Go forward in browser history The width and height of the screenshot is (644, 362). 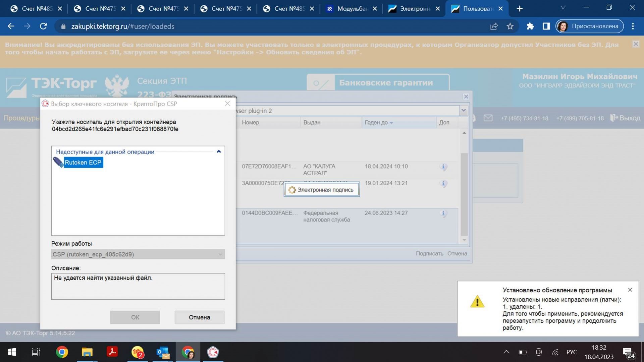pyautogui.click(x=27, y=26)
